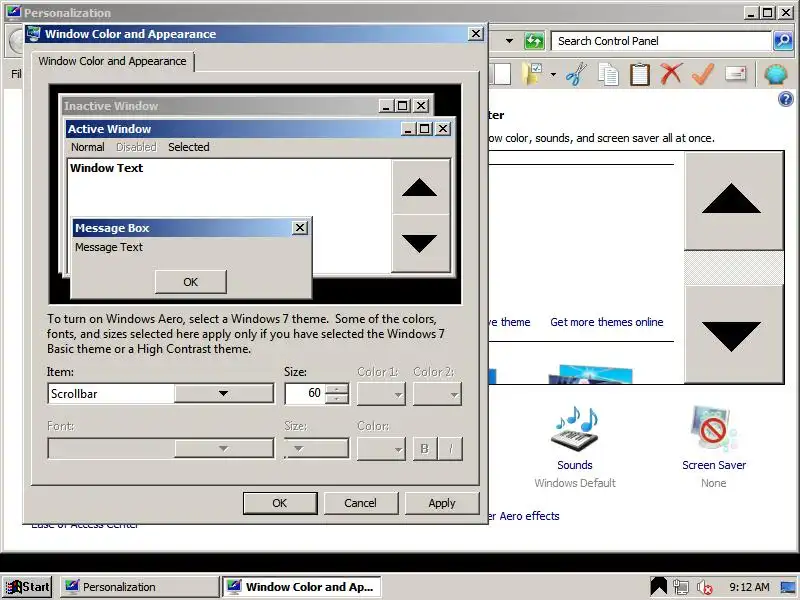Click the Paste clipboard toolbar icon
The width and height of the screenshot is (800, 600).
[x=639, y=74]
